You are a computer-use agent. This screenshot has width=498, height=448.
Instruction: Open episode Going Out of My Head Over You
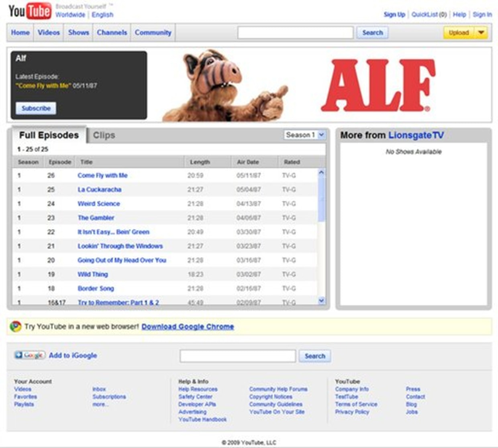(x=122, y=260)
